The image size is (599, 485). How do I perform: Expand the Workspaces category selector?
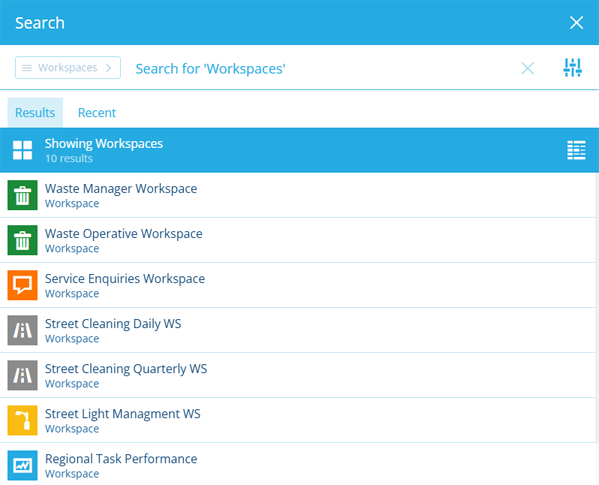click(x=68, y=68)
